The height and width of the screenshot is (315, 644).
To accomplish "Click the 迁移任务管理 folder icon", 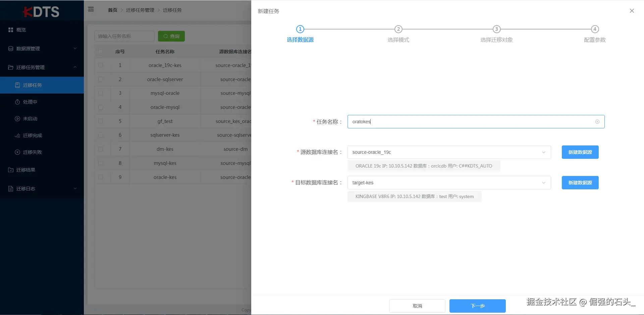I will tap(11, 67).
